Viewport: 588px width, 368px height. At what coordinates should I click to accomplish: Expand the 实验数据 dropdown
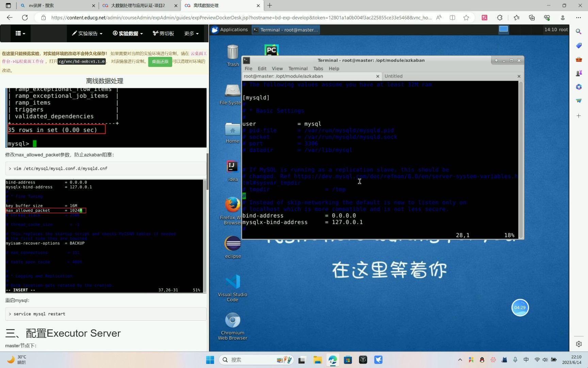[x=128, y=33]
